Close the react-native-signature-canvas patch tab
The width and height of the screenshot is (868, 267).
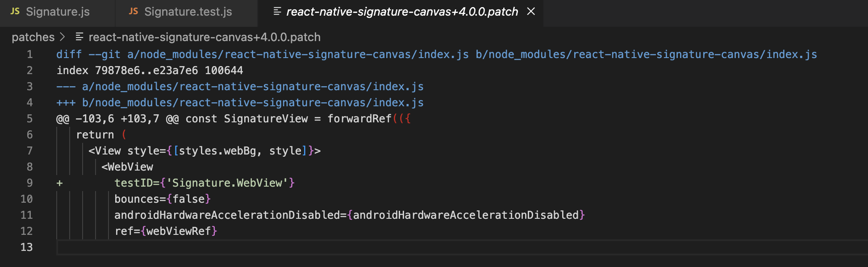[531, 12]
